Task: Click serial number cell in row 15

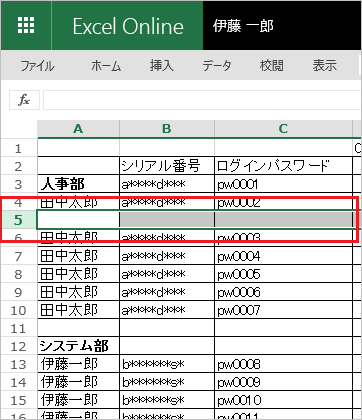Action: 167,400
